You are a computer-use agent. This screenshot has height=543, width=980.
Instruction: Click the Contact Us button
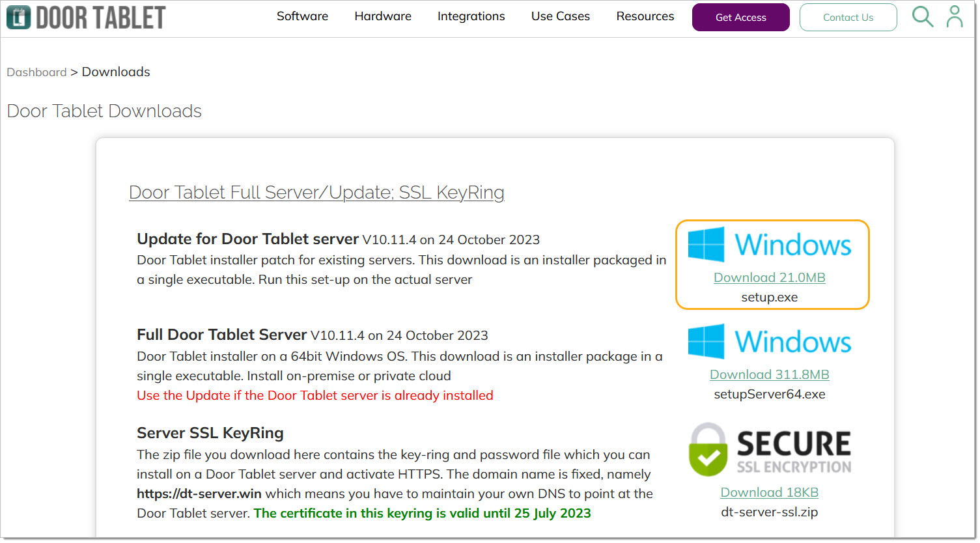click(x=848, y=18)
